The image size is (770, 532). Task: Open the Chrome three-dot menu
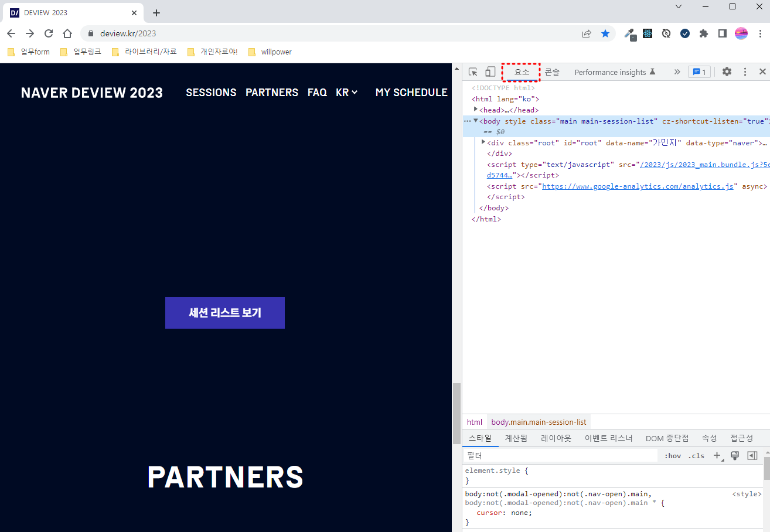[760, 33]
